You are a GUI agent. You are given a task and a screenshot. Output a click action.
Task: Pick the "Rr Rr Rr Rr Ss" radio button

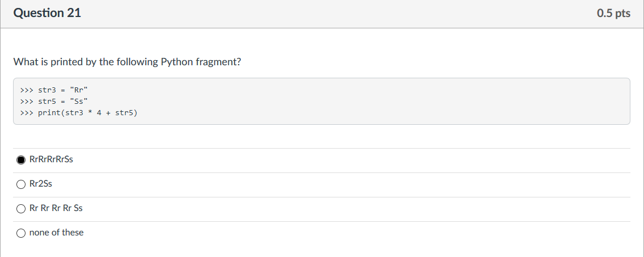point(21,209)
